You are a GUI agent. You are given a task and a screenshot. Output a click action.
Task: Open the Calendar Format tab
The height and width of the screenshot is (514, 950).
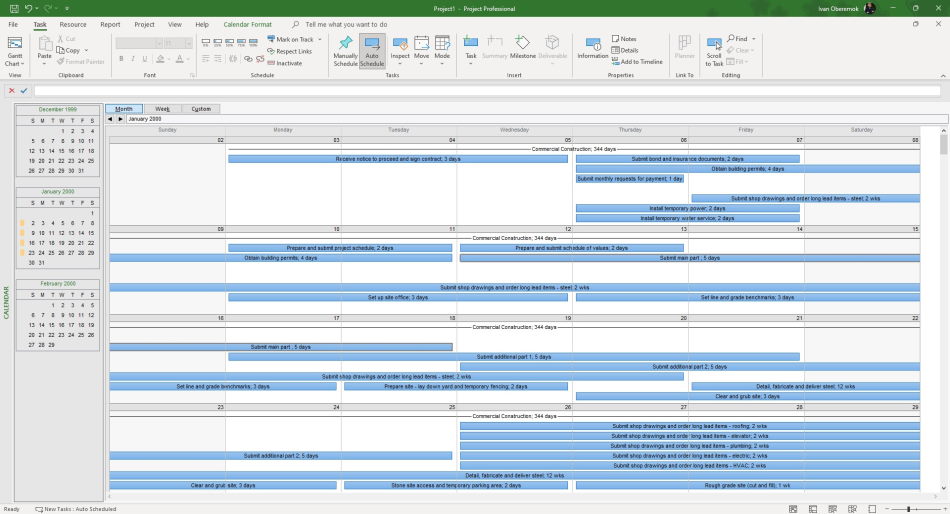[247, 25]
